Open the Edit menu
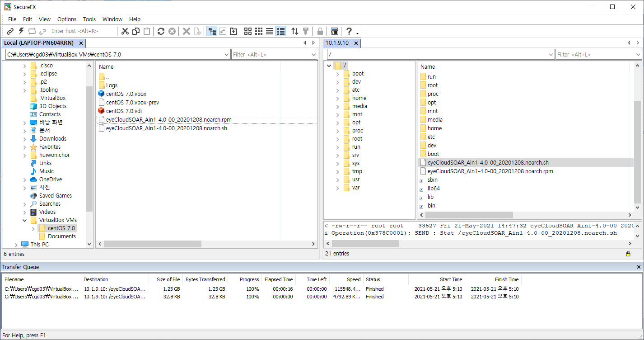Screen dimensions: 644x340 tap(28, 19)
